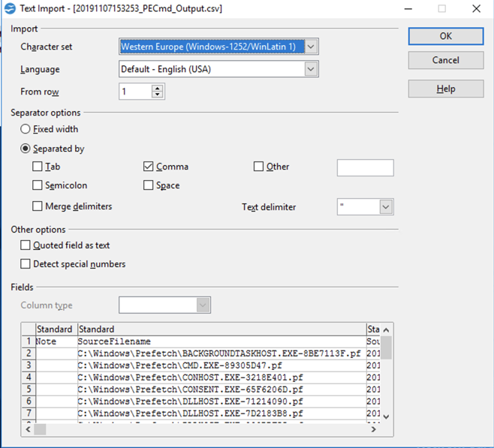Enable the Semicolon separator checkbox

click(38, 185)
